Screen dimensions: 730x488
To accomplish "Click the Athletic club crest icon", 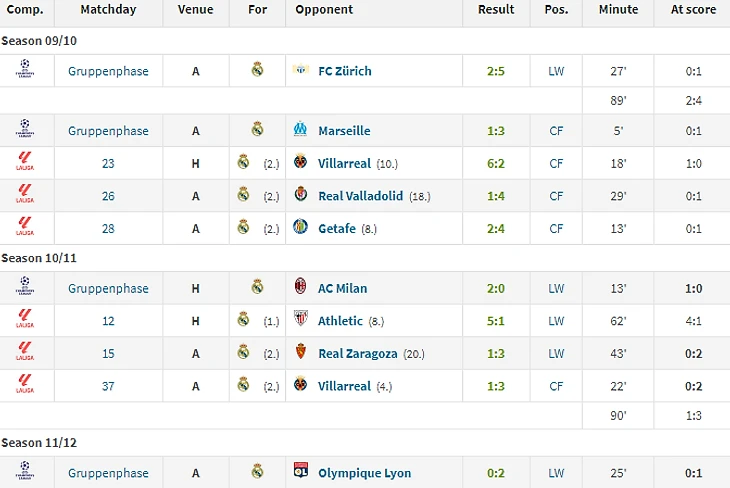I will 301,319.
